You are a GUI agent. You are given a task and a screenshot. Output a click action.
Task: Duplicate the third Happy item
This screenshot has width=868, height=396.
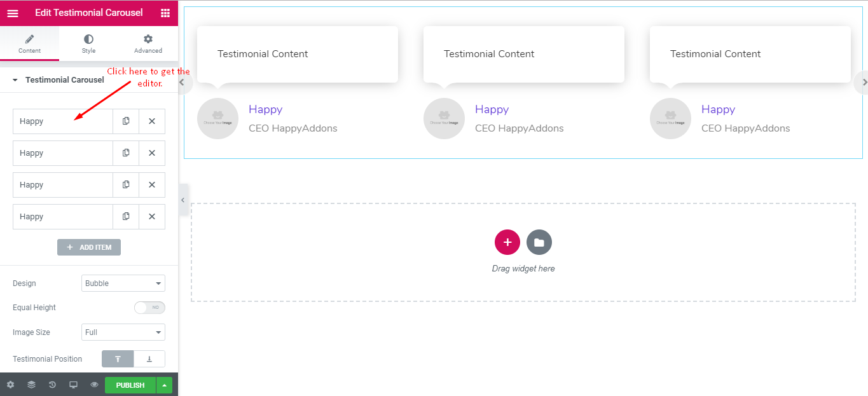pos(126,185)
